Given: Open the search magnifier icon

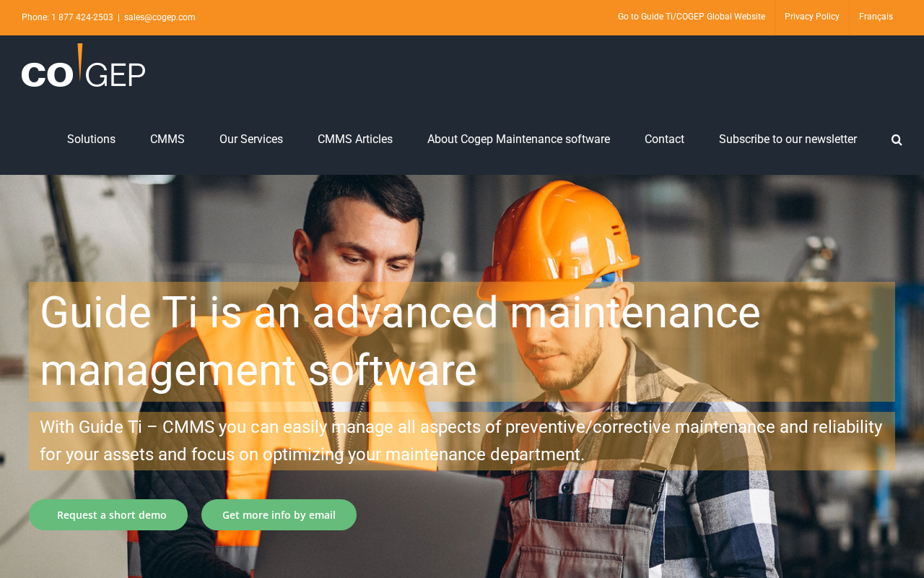Looking at the screenshot, I should pos(897,139).
